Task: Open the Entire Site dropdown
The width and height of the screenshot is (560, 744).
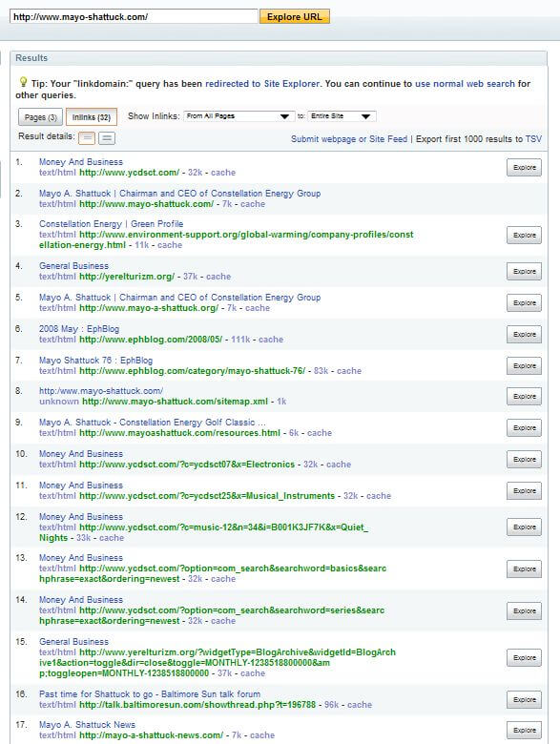Action: click(342, 116)
